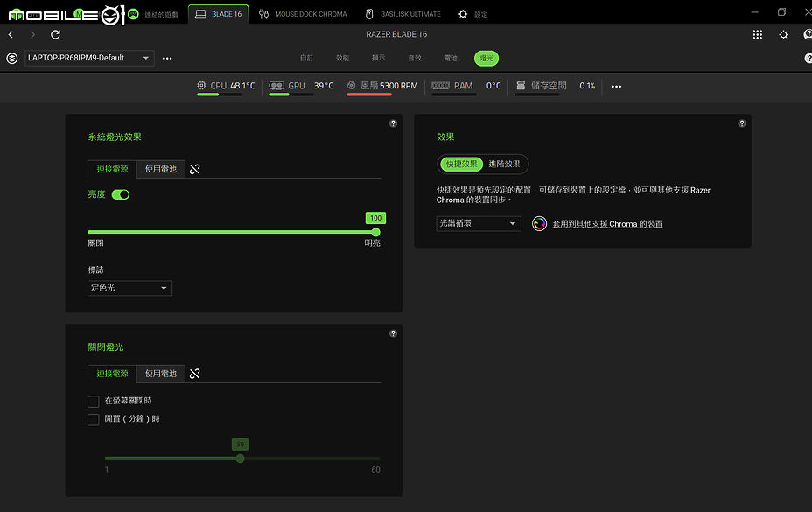Viewport: 812px width, 512px height.
Task: Open the 自訂 sub-tab
Action: [x=306, y=58]
